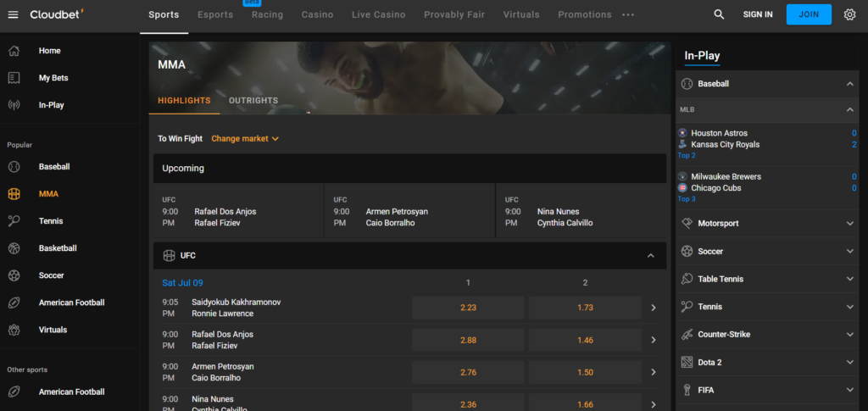Click the In-Play broadcast icon in sidebar

tap(14, 105)
